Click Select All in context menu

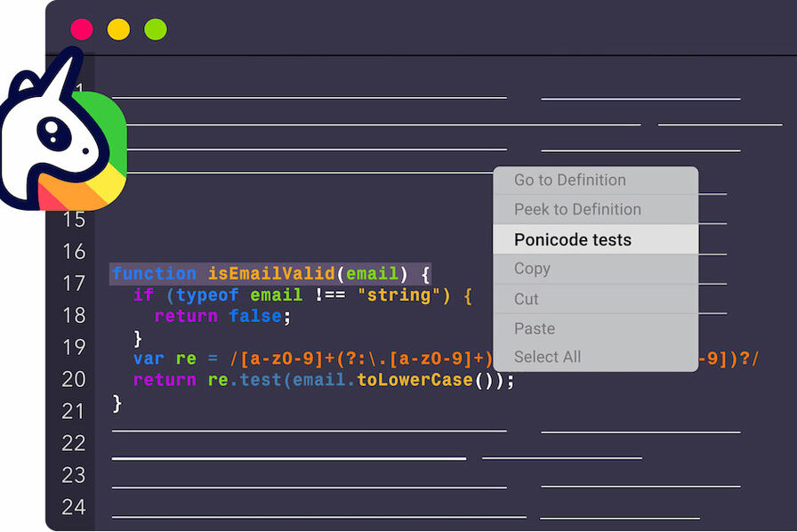click(x=547, y=358)
